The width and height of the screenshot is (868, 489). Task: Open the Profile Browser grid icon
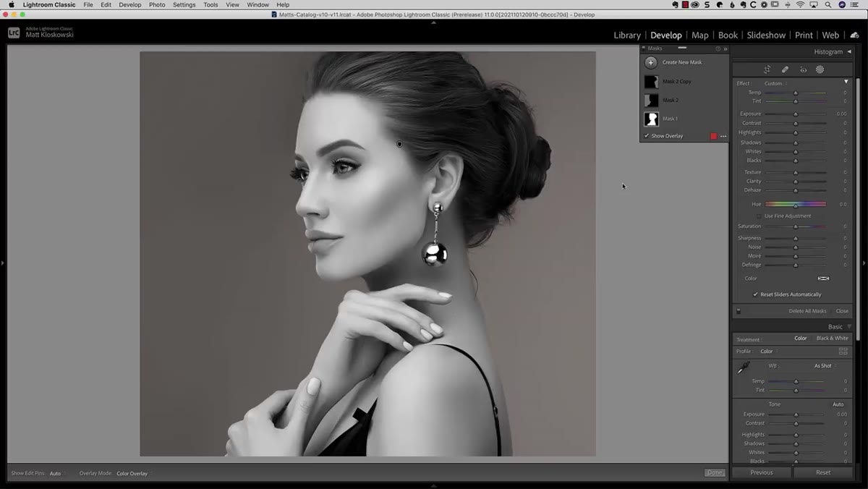click(843, 352)
